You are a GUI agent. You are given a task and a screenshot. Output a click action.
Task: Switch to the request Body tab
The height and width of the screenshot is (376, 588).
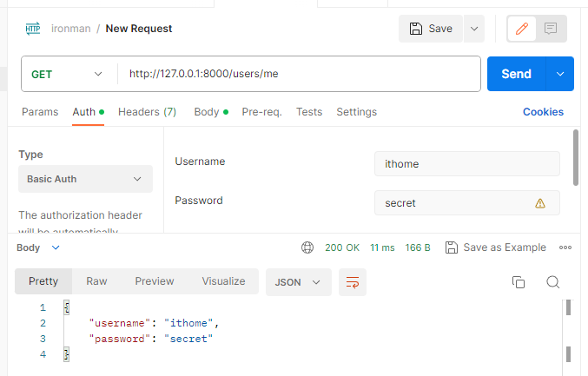[x=211, y=112]
